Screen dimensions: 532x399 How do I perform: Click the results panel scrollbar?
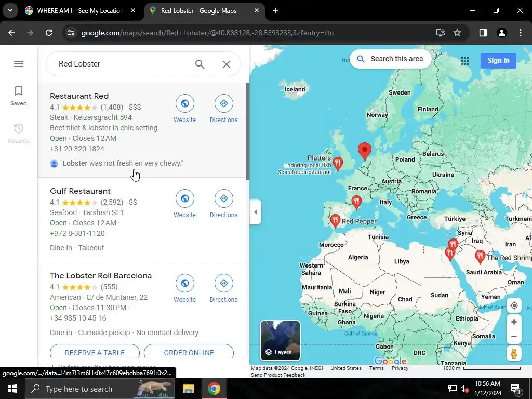pos(248,131)
